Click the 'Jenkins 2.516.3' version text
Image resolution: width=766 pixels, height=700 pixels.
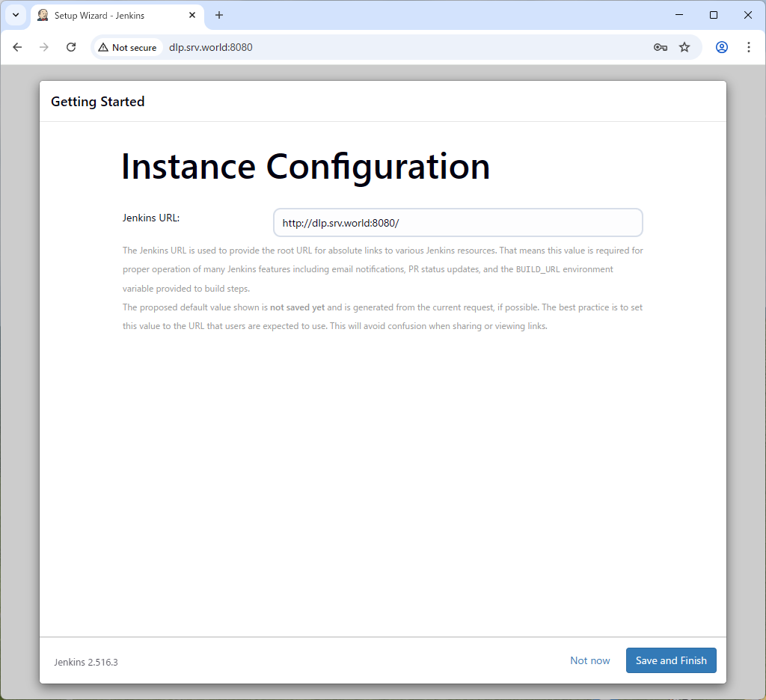86,662
